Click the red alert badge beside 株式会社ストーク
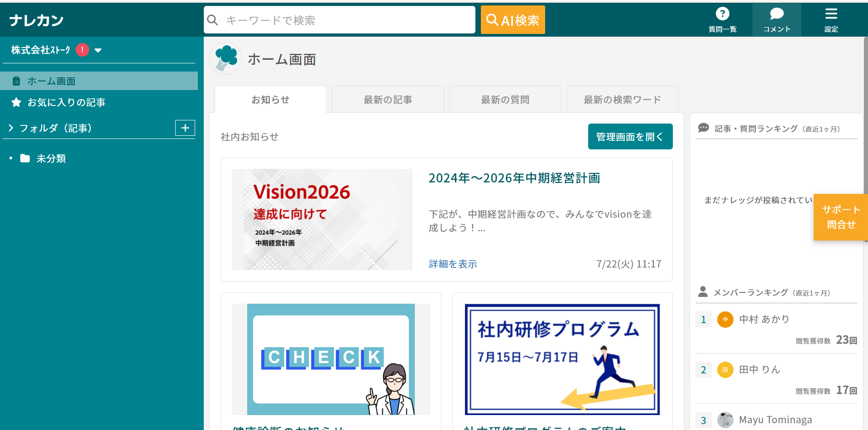Image resolution: width=868 pixels, height=430 pixels. point(82,50)
